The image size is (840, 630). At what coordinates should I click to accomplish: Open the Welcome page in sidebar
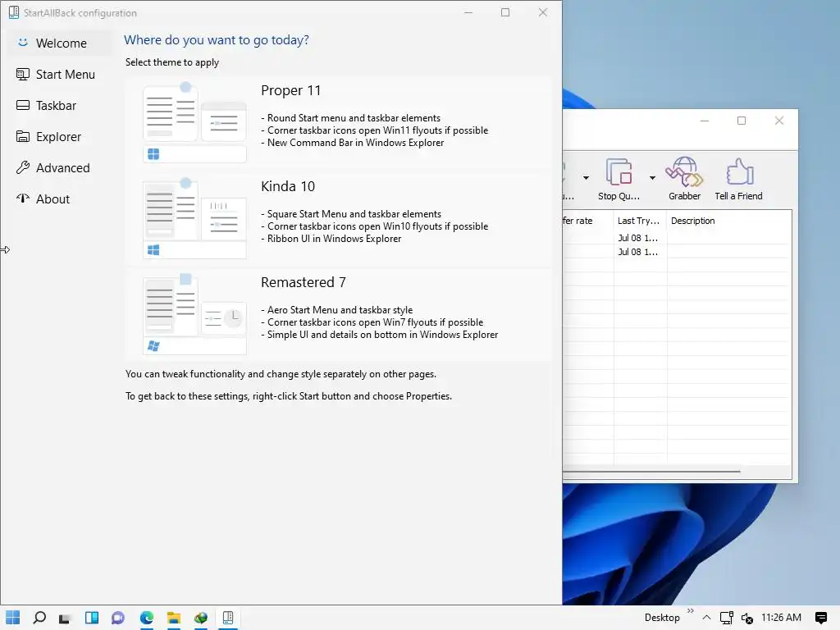59,43
